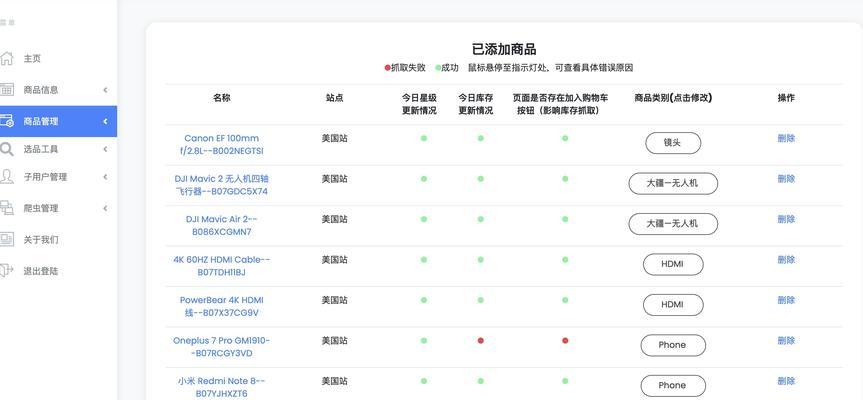
Task: Click 退出登陆 to log out
Action: point(41,271)
